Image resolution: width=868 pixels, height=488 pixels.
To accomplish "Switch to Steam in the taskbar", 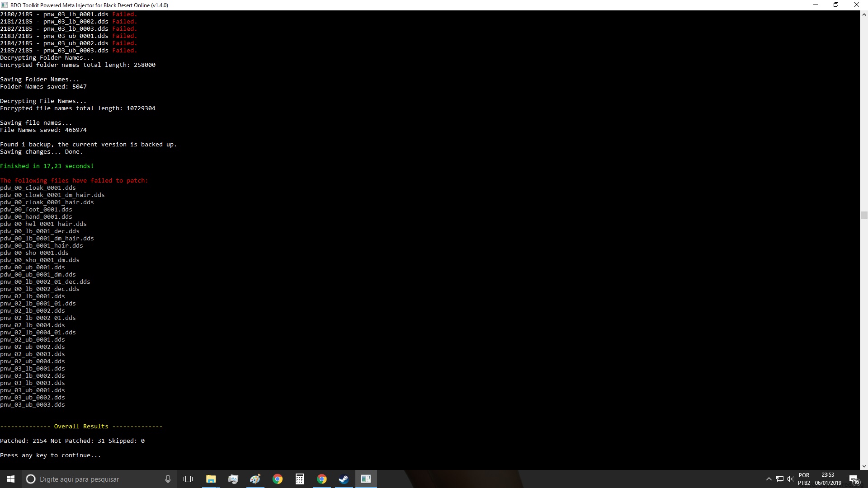I will point(344,479).
